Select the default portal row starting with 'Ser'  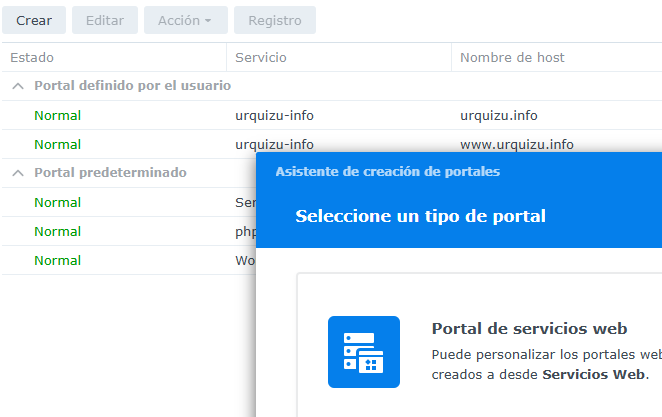(x=130, y=202)
